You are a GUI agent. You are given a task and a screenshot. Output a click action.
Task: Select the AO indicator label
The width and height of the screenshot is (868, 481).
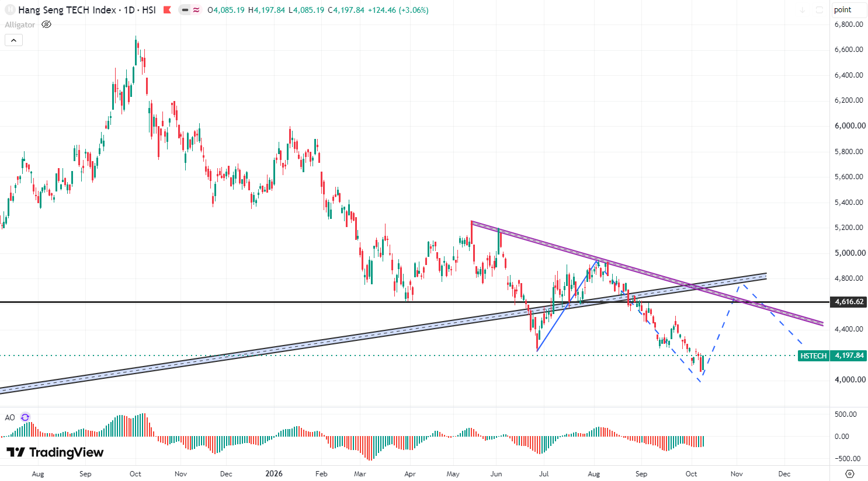pos(10,417)
